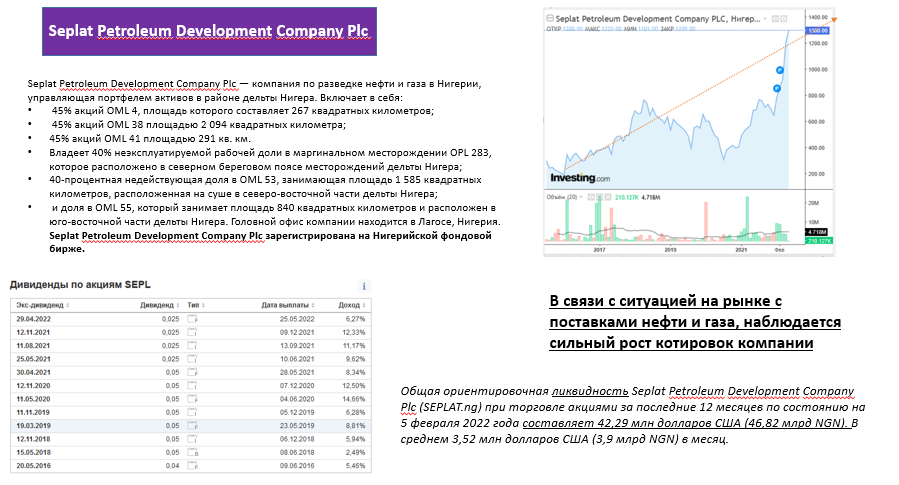This screenshot has height=485, width=899.
Task: Click the 2017 label on the chart time axis
Action: tap(599, 249)
